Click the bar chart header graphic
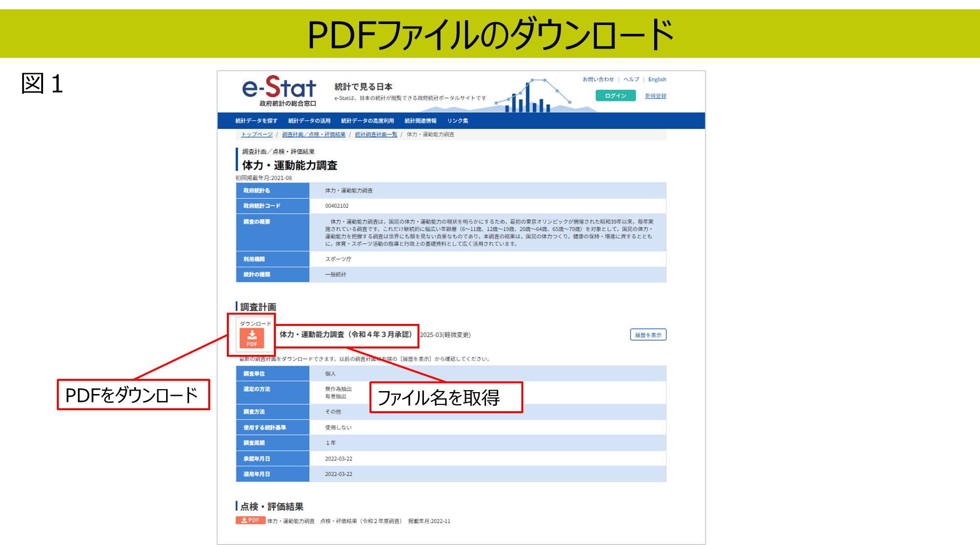 point(532,97)
